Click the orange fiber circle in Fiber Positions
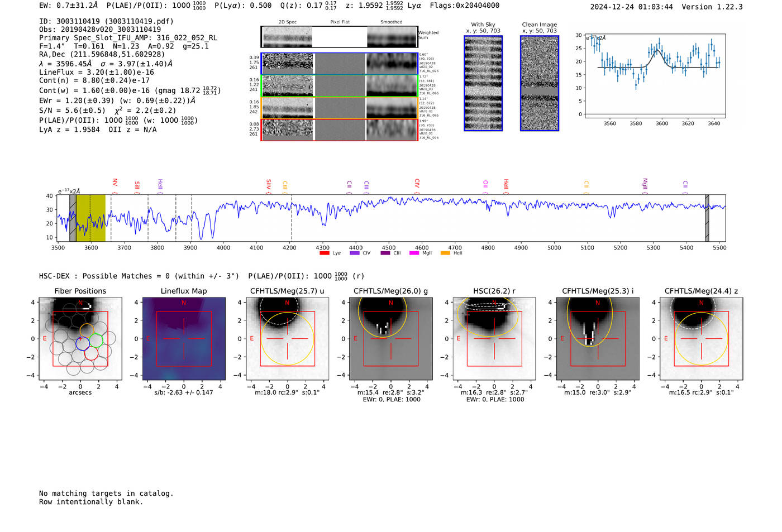The image size is (782, 532). tap(87, 330)
